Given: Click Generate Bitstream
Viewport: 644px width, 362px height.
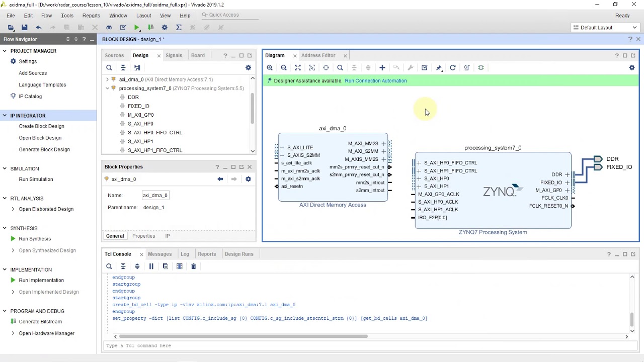Looking at the screenshot, I should pos(40,322).
